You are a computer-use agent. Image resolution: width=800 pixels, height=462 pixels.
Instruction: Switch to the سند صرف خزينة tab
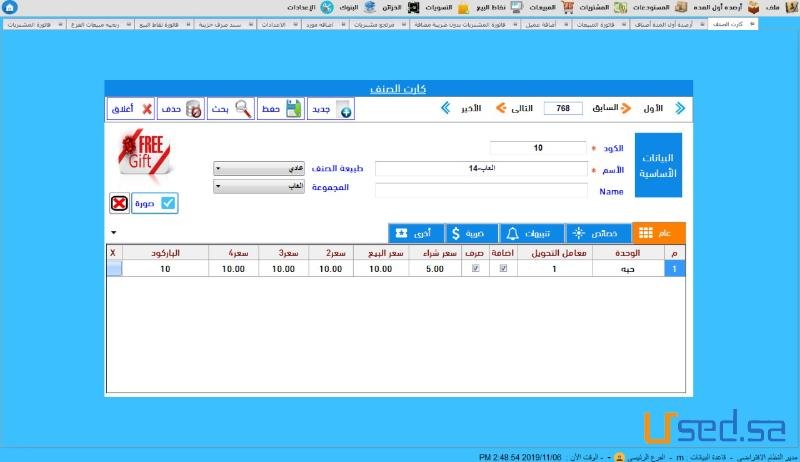click(224, 24)
